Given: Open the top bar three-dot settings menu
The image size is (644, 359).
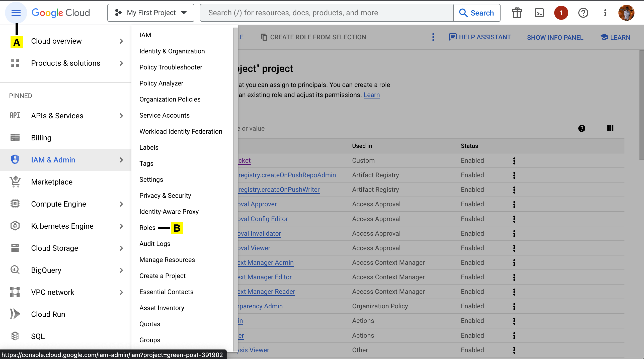Looking at the screenshot, I should (x=605, y=13).
